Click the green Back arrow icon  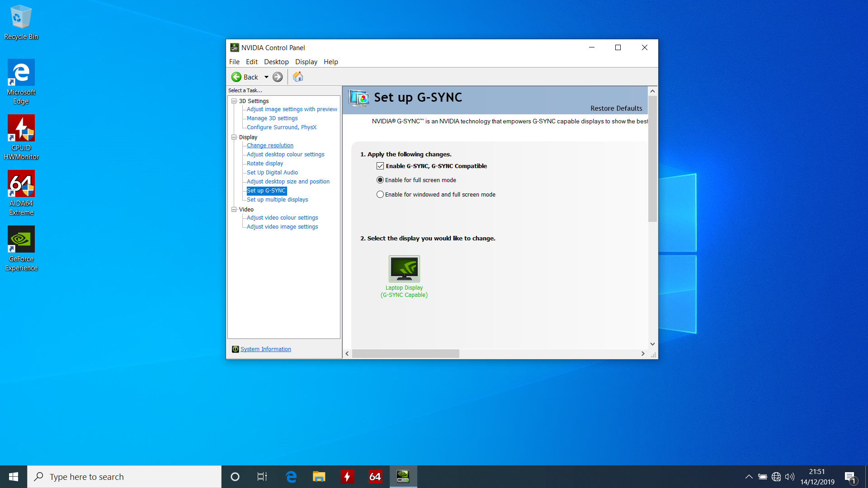236,77
